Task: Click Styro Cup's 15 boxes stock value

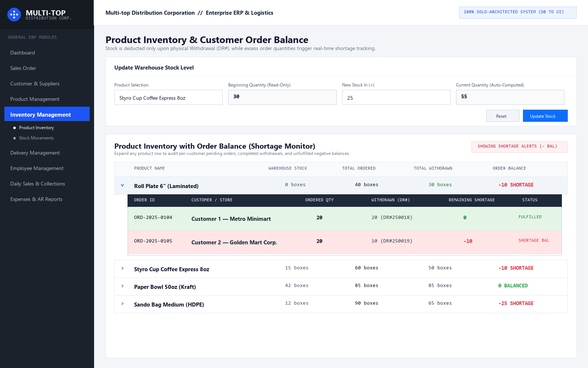Action: [x=297, y=268]
